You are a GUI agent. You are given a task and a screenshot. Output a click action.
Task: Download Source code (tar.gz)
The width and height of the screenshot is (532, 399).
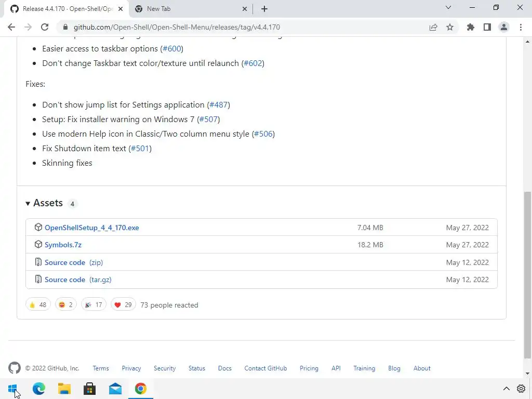click(78, 280)
